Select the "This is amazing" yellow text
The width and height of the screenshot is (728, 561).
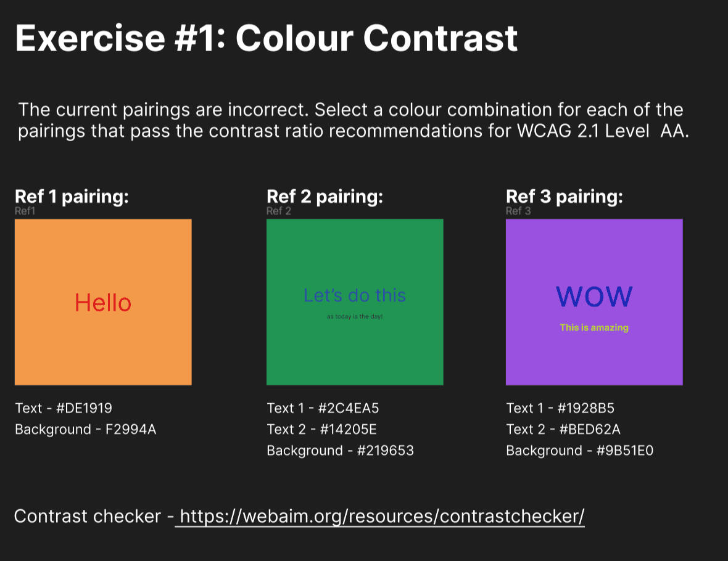[x=594, y=327]
